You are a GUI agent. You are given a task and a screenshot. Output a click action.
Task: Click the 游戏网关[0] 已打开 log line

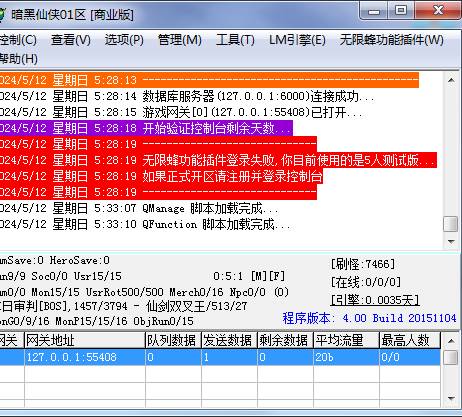pyautogui.click(x=182, y=112)
